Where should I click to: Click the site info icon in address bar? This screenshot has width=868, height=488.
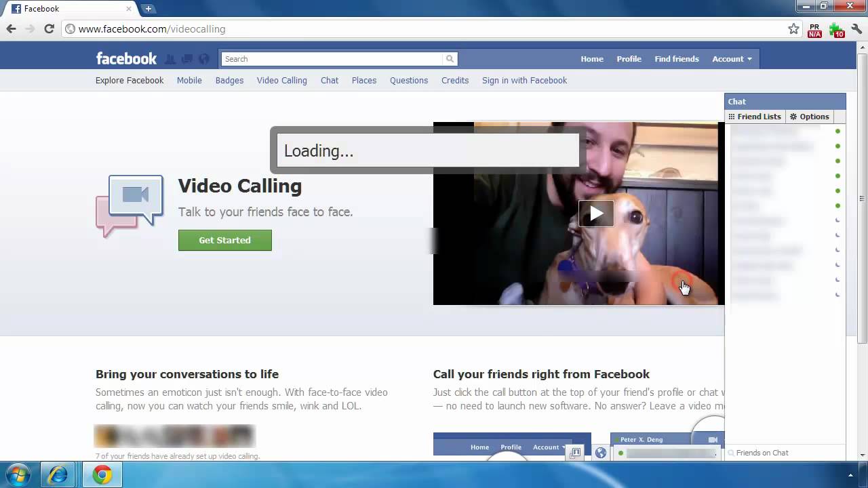pos(70,29)
